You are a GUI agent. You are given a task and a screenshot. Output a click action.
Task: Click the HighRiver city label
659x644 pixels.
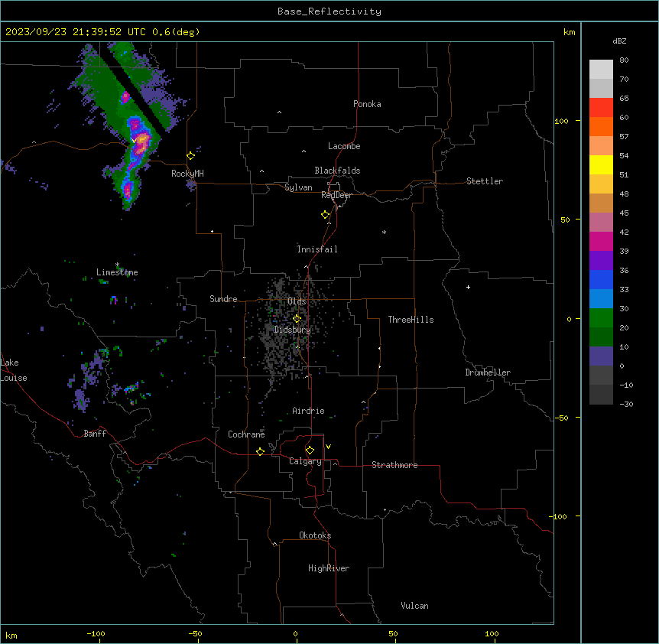click(329, 568)
